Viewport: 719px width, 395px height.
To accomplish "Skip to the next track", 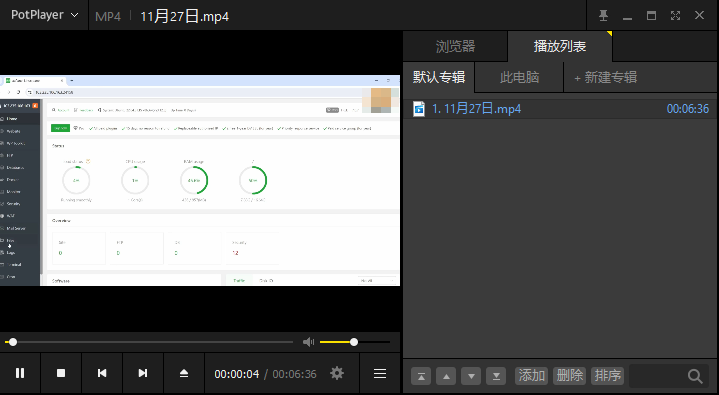I will [143, 373].
